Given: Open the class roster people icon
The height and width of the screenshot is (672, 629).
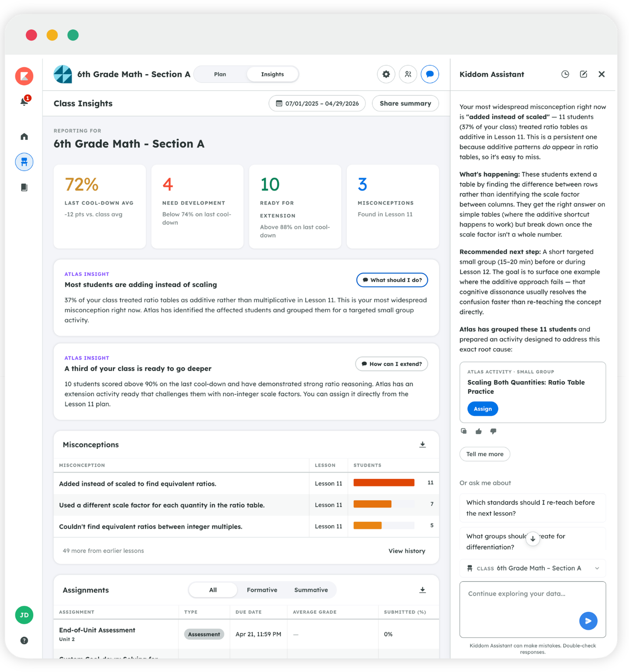Looking at the screenshot, I should 408,74.
